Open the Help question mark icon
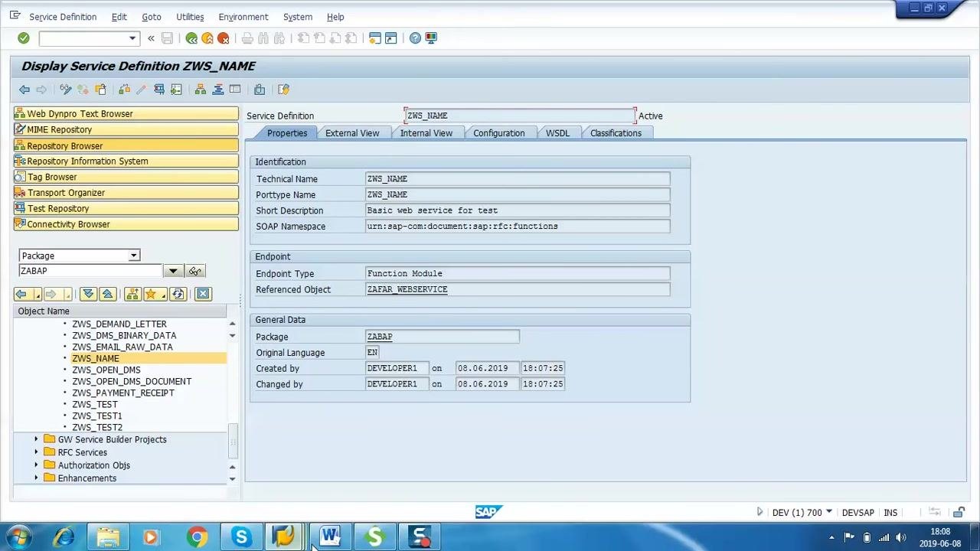Viewport: 980px width, 551px height. (x=415, y=38)
